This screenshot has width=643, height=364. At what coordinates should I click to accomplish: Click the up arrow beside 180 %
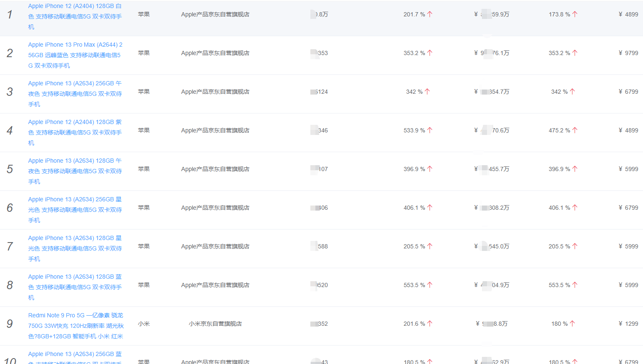572,324
